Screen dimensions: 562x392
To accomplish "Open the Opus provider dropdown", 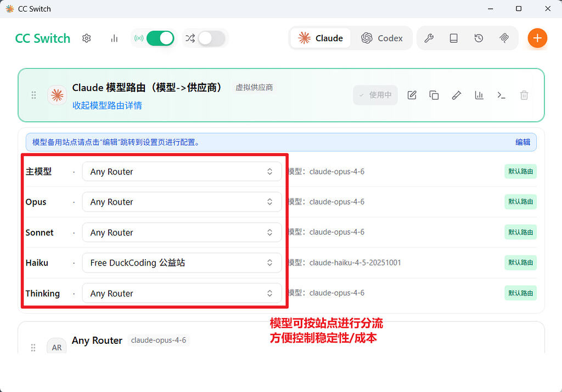I will tap(182, 202).
